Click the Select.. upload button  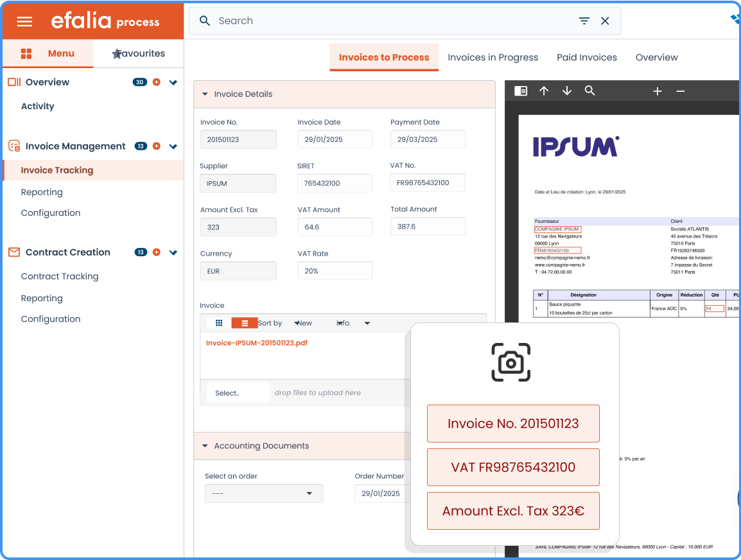pyautogui.click(x=238, y=393)
